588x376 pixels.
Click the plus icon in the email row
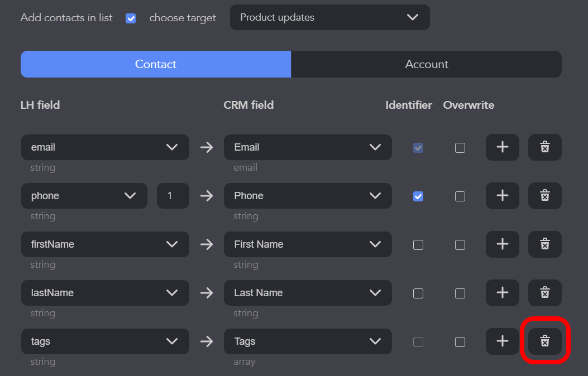(502, 147)
